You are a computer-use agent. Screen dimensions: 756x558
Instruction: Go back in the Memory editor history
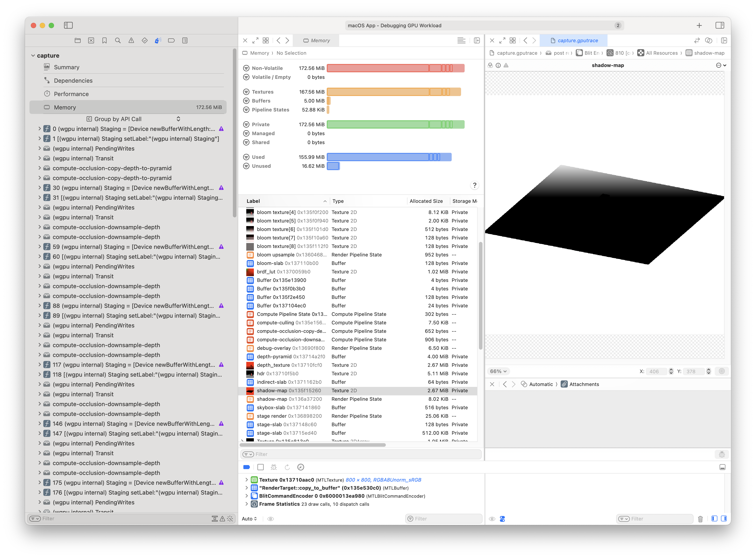click(279, 40)
